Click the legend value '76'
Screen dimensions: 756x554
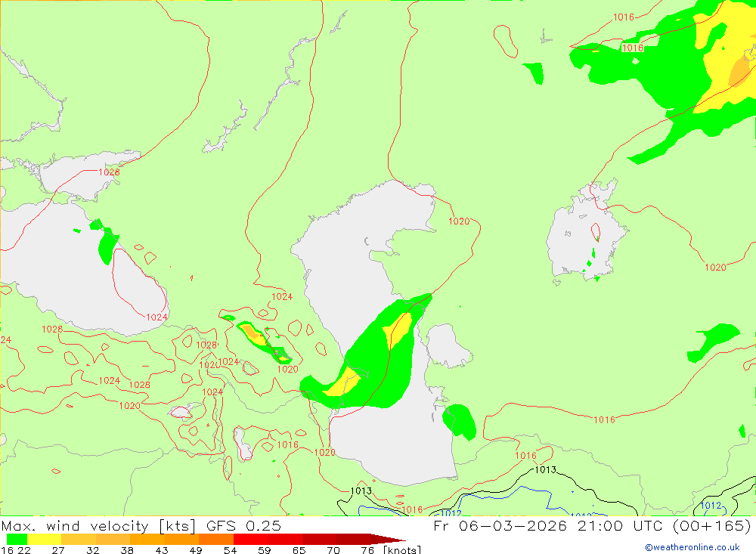(367, 549)
